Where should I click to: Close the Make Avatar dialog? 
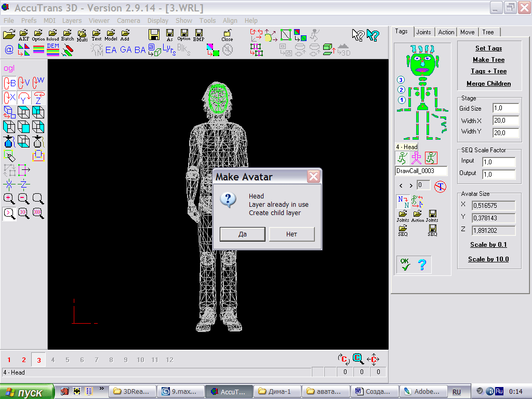pos(313,177)
